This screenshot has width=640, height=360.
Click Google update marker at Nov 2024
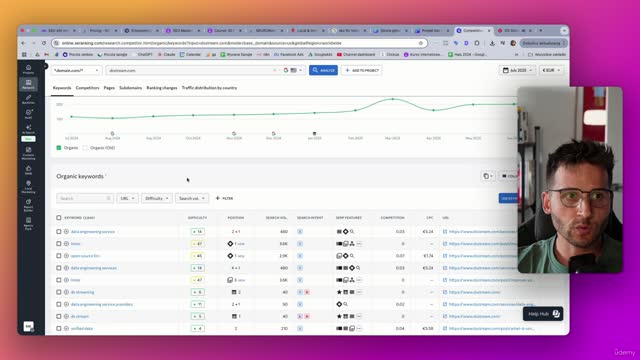pyautogui.click(x=234, y=133)
